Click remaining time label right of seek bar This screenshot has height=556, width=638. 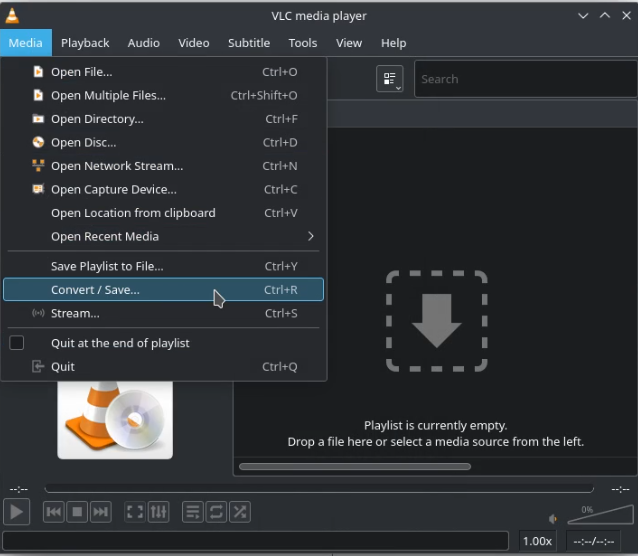pyautogui.click(x=621, y=488)
